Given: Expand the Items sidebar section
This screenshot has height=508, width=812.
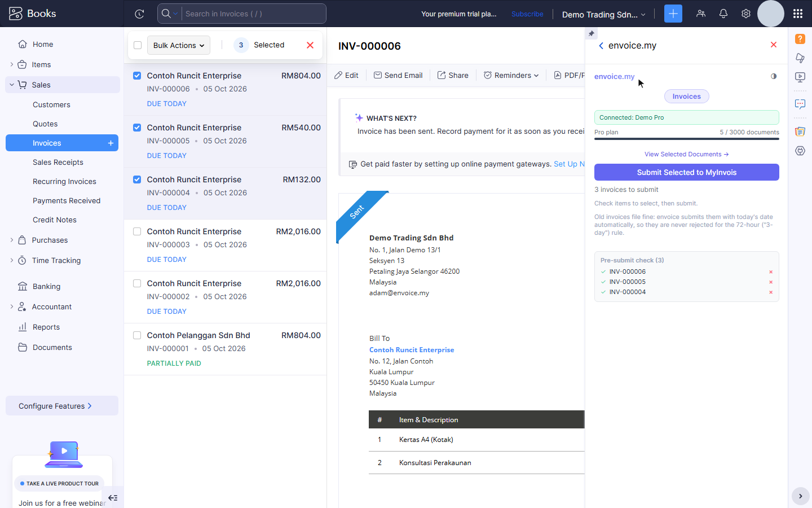Looking at the screenshot, I should [11, 64].
